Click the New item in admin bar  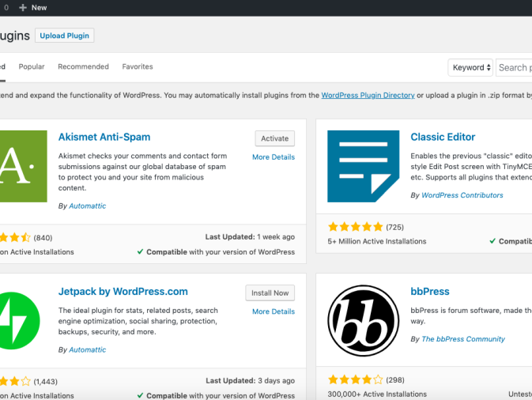pos(33,7)
